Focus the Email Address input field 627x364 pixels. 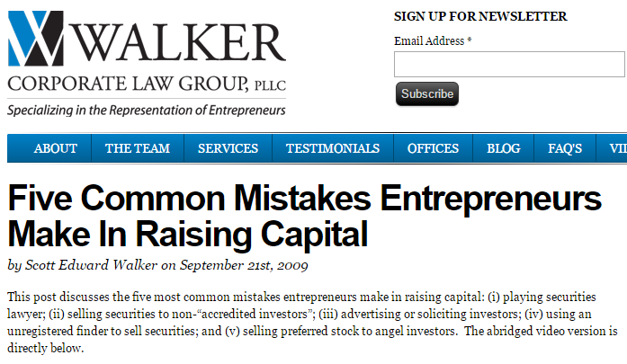[508, 65]
